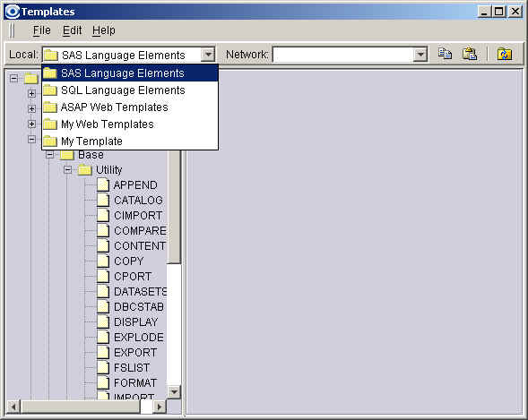Select the FORMAT template

pos(135,383)
